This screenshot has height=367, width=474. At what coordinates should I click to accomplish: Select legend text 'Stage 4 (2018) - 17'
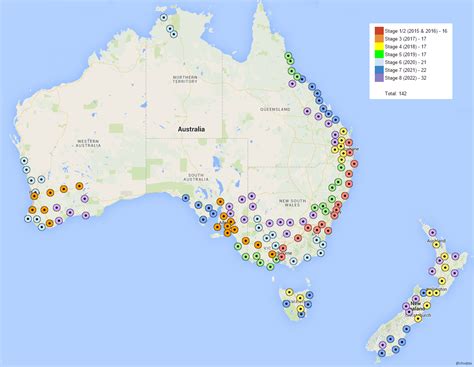[405, 47]
